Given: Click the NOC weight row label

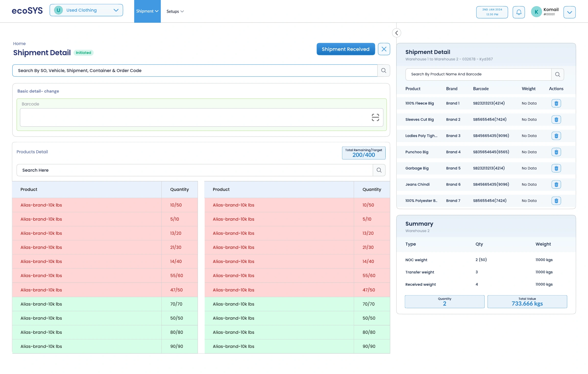Looking at the screenshot, I should click(x=416, y=260).
